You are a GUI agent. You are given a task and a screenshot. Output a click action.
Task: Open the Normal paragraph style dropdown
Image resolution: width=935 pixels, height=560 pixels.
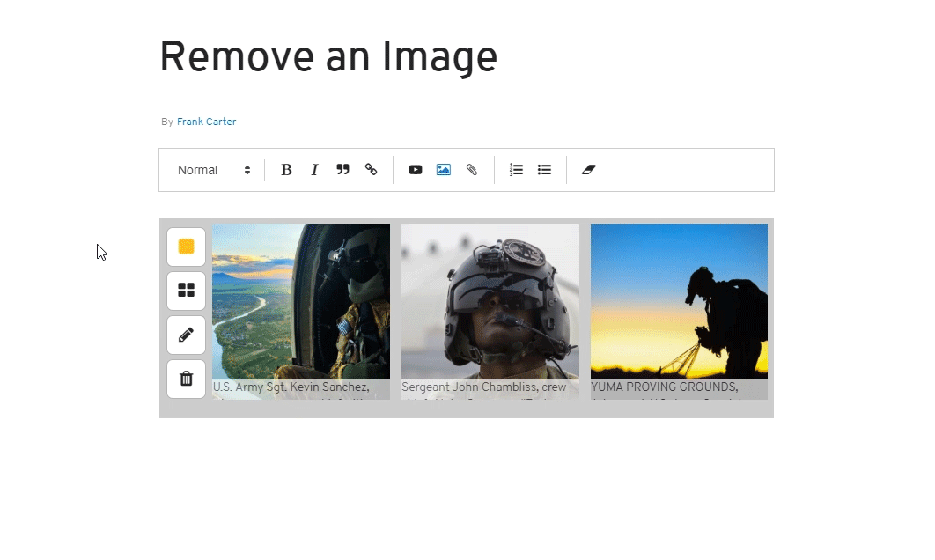point(213,170)
